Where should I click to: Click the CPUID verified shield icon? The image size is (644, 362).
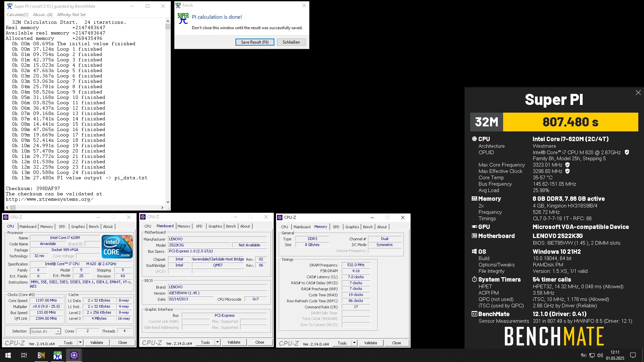coord(627,152)
